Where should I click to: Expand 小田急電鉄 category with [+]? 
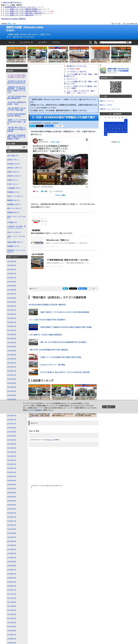[20, 188]
